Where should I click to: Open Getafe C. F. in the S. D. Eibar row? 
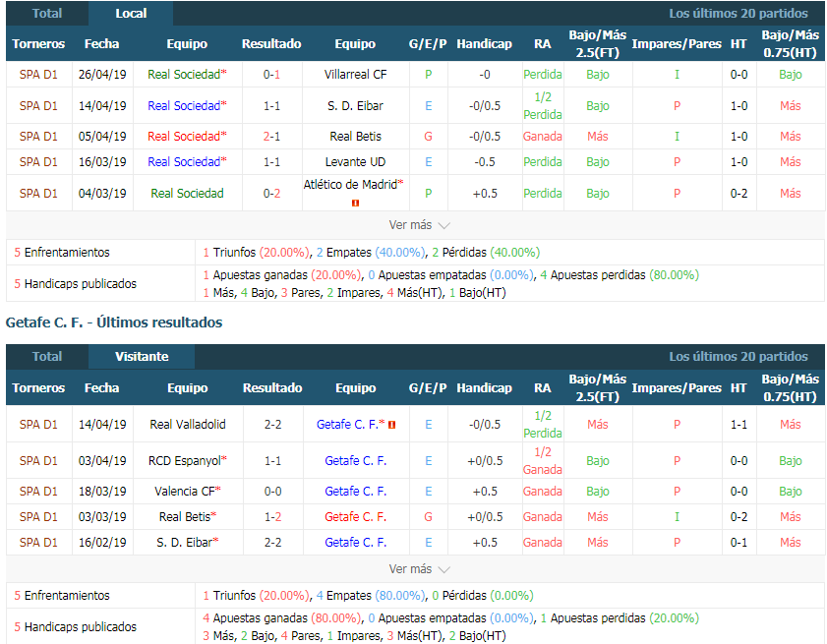[356, 543]
